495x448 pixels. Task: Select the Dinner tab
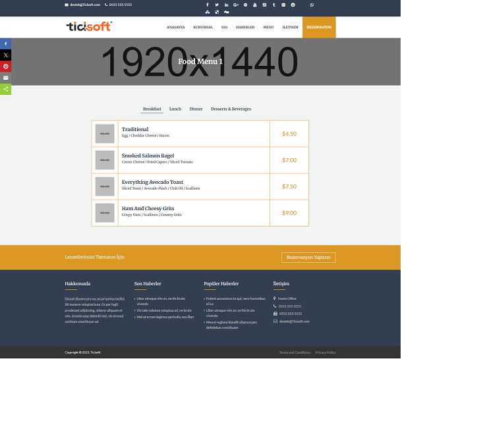tap(196, 109)
